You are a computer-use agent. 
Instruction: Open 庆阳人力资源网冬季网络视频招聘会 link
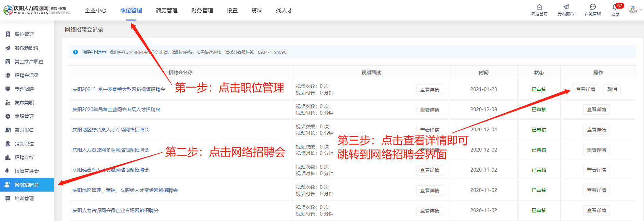[x=111, y=150]
